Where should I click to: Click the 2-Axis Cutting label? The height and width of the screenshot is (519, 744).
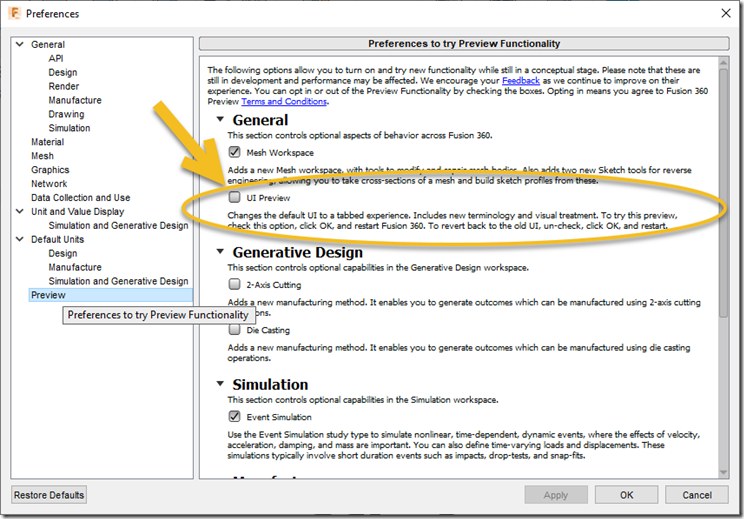(x=274, y=285)
